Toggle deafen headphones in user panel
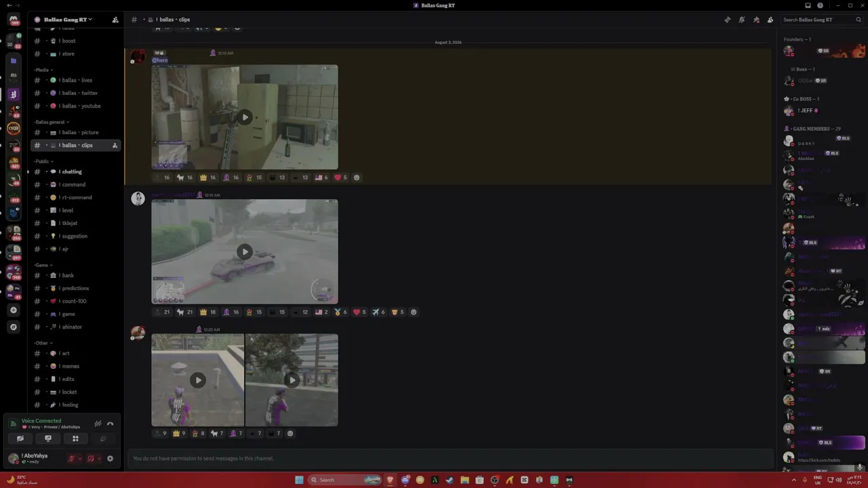868x488 pixels. 91,459
